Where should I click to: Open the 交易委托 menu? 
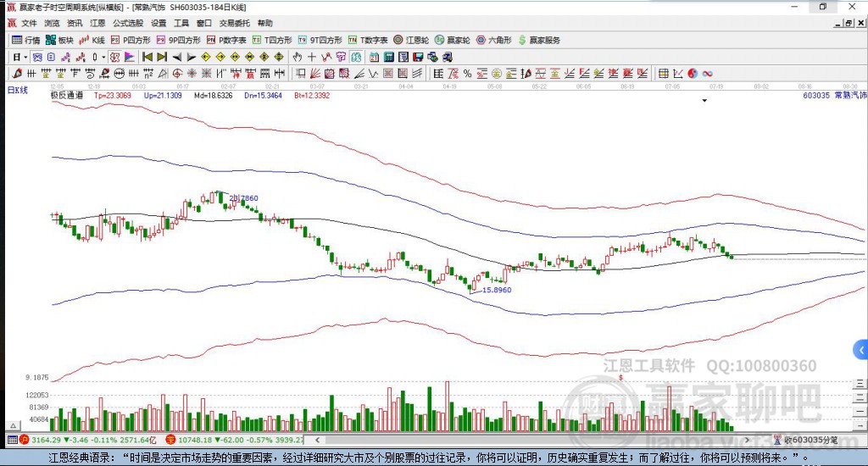235,23
